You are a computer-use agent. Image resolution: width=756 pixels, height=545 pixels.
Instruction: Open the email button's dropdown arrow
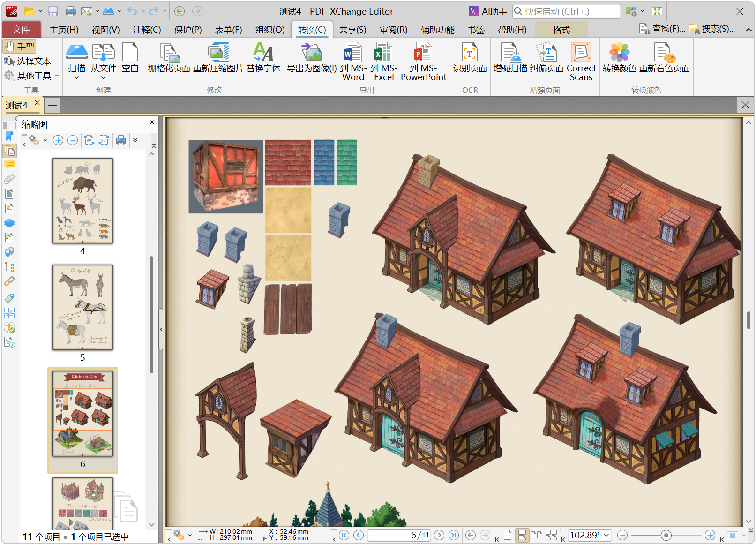[x=97, y=11]
